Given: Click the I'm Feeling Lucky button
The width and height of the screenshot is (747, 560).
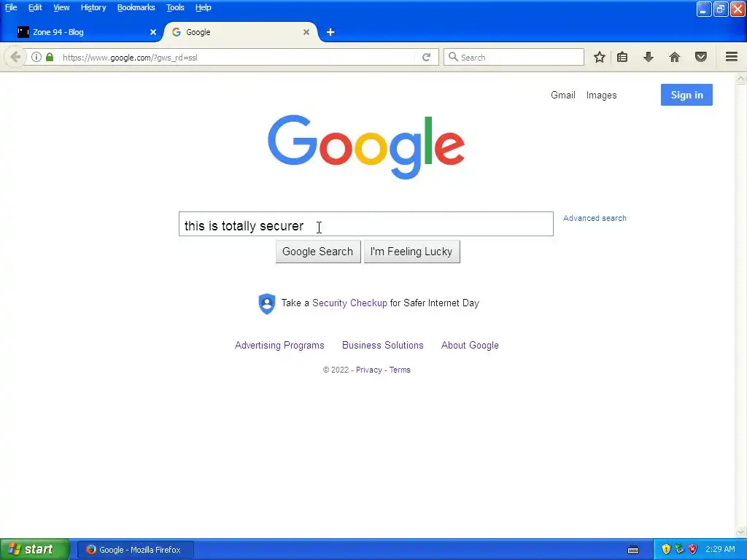Looking at the screenshot, I should point(411,252).
